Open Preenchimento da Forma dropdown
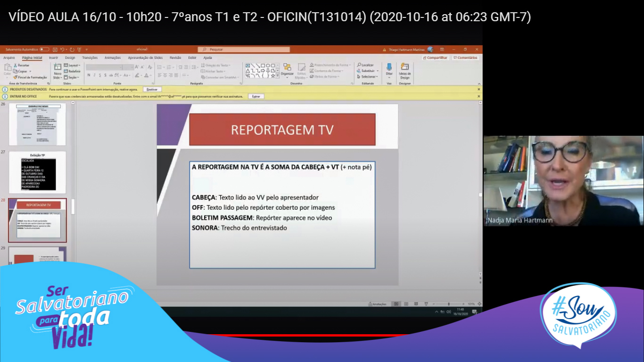 [330, 65]
